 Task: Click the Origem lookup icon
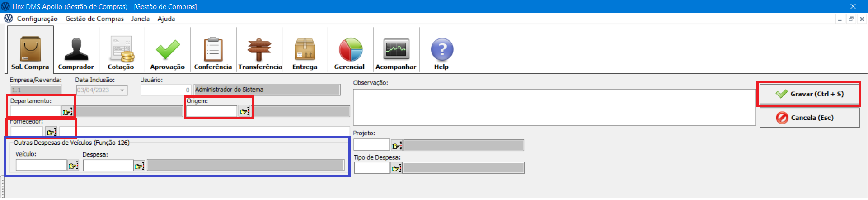[x=244, y=111]
